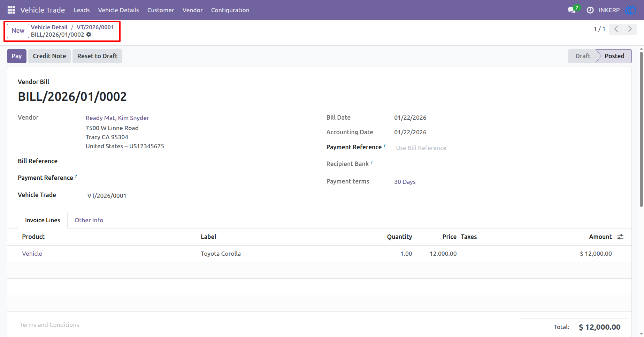
Task: Click the Pay button
Action: (x=17, y=56)
